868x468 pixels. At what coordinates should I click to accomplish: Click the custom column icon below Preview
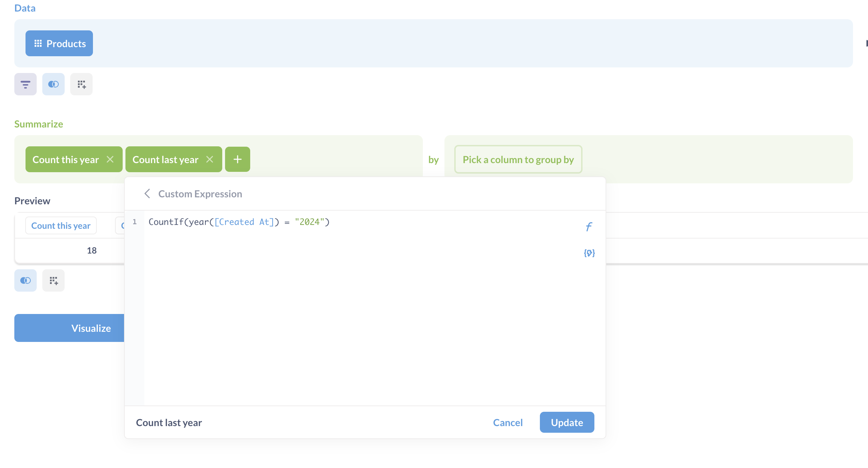53,280
